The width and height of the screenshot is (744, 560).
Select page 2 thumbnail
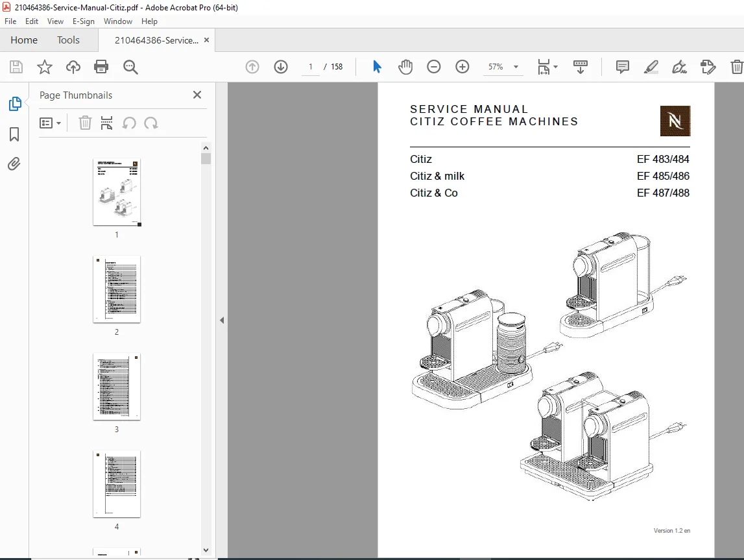coord(117,289)
